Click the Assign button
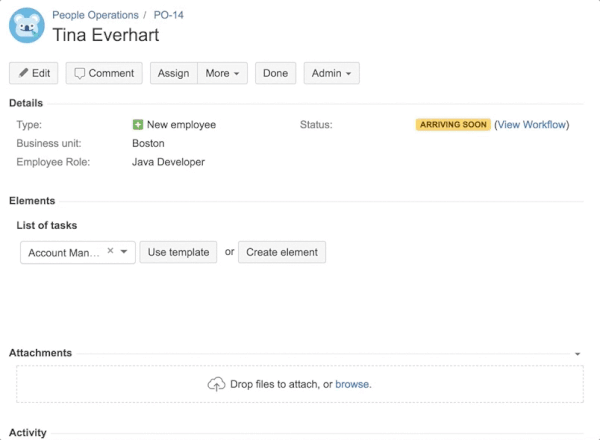The image size is (600, 440). pyautogui.click(x=173, y=73)
